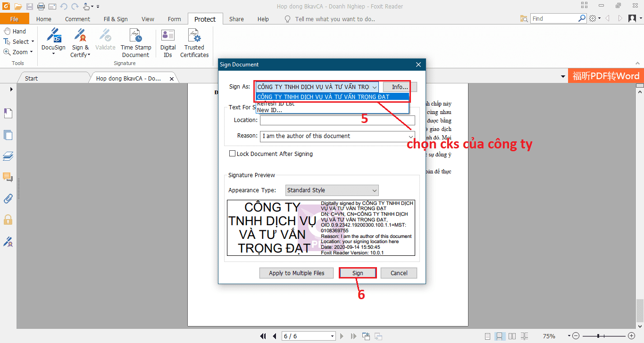Switch to the Help ribbon tab
Viewport: 644px width, 343px height.
[x=263, y=19]
